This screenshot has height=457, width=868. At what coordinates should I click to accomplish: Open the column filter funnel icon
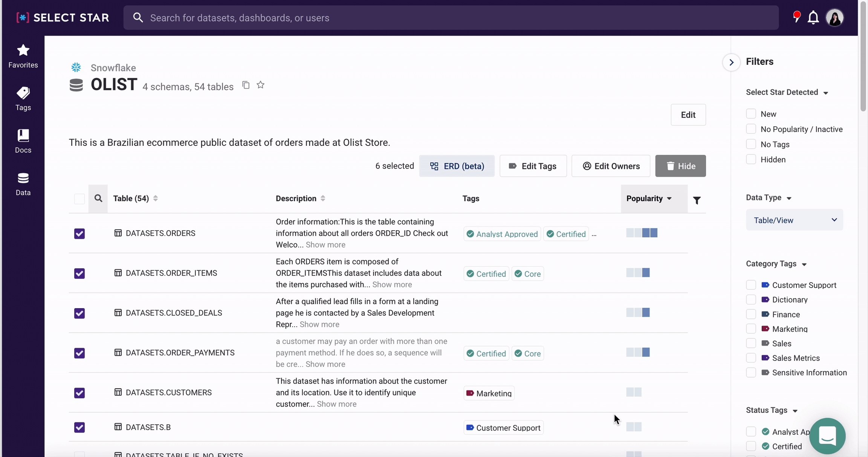pyautogui.click(x=697, y=200)
